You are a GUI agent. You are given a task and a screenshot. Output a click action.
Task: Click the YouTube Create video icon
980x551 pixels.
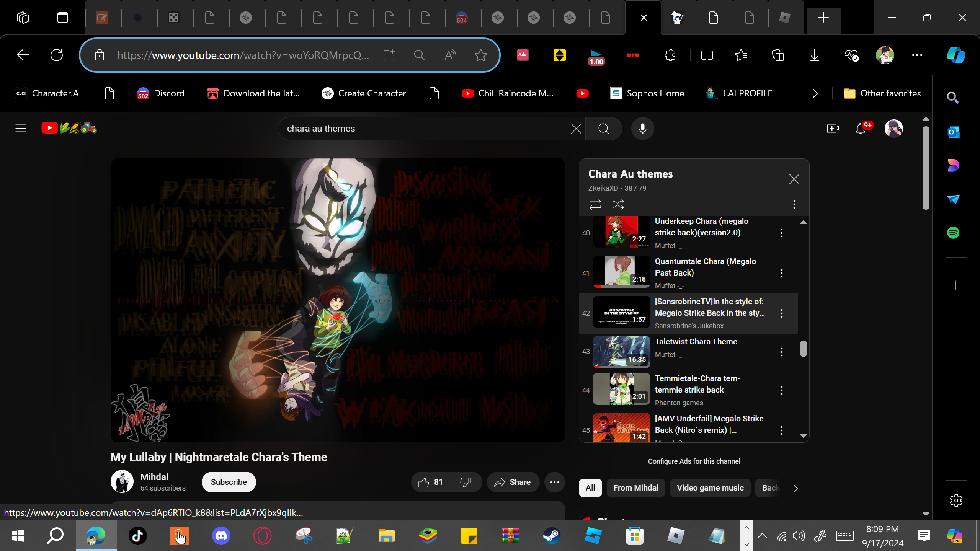coord(833,129)
